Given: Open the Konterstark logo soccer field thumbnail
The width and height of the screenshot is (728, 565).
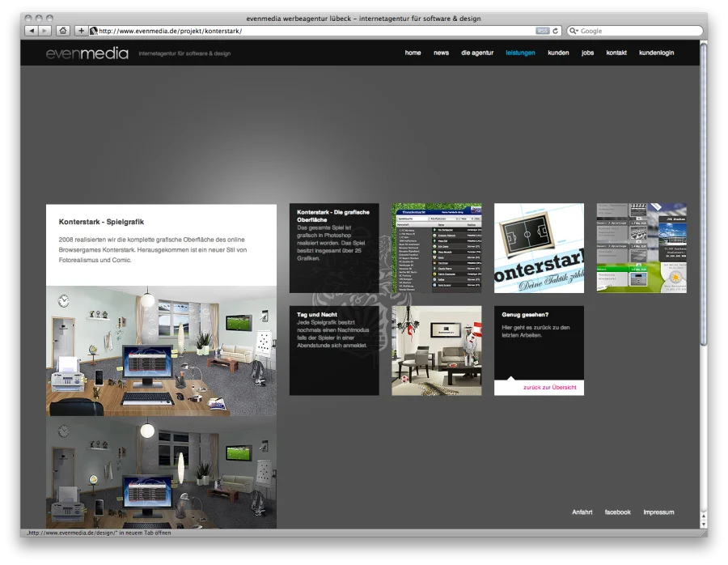Looking at the screenshot, I should coord(539,248).
